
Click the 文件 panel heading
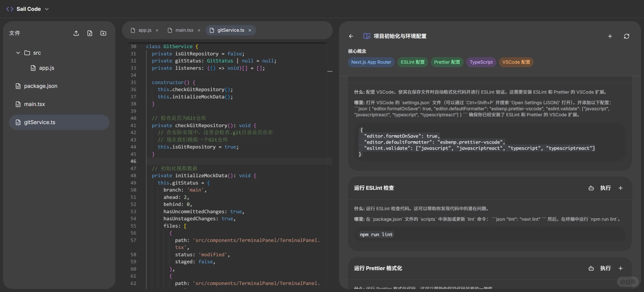point(15,33)
